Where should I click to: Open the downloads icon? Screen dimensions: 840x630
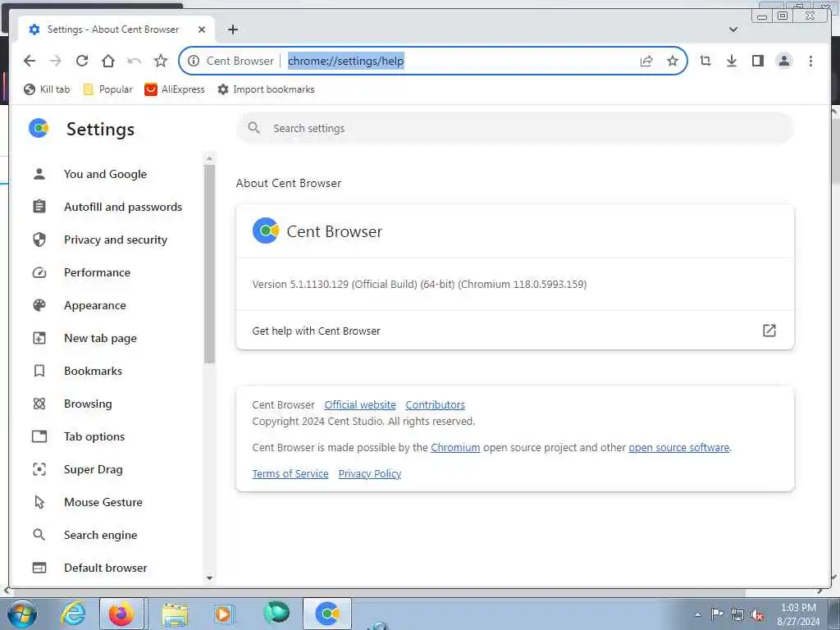coord(732,61)
